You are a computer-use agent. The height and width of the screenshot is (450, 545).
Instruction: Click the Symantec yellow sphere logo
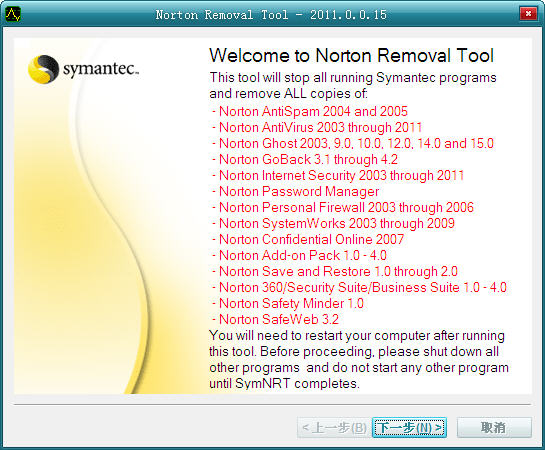[x=43, y=69]
